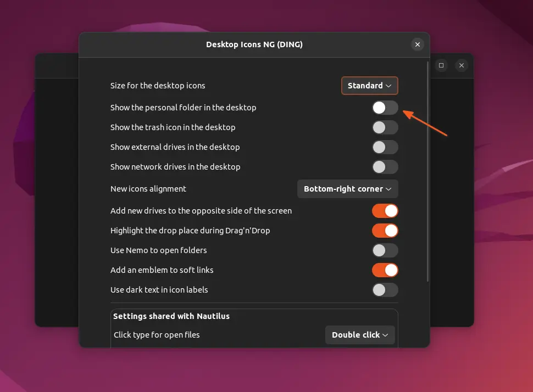Turn off drop place highlight during Drag'n'Drop
533x392 pixels.
click(x=385, y=231)
